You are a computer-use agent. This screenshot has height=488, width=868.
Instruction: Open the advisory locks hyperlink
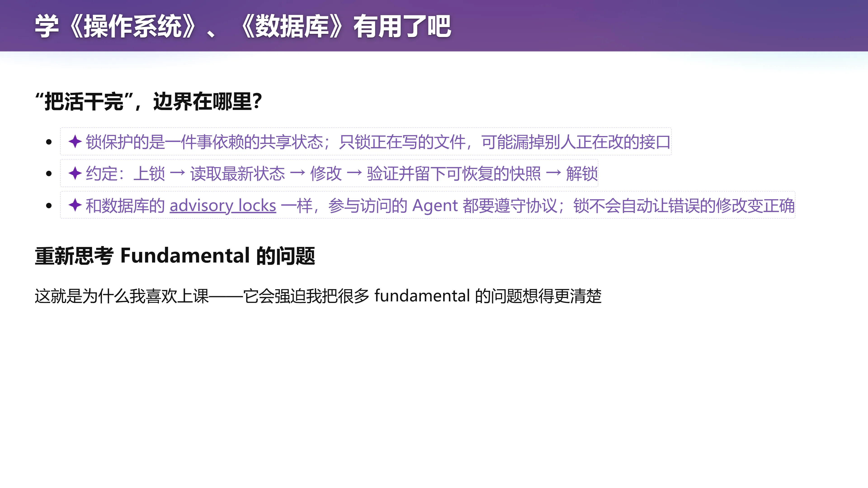(x=223, y=205)
